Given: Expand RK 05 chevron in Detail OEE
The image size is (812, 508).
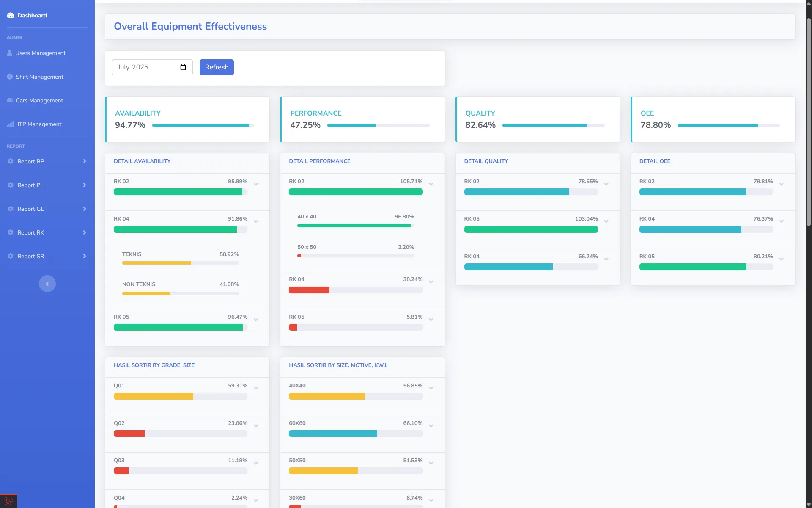Looking at the screenshot, I should pos(782,259).
